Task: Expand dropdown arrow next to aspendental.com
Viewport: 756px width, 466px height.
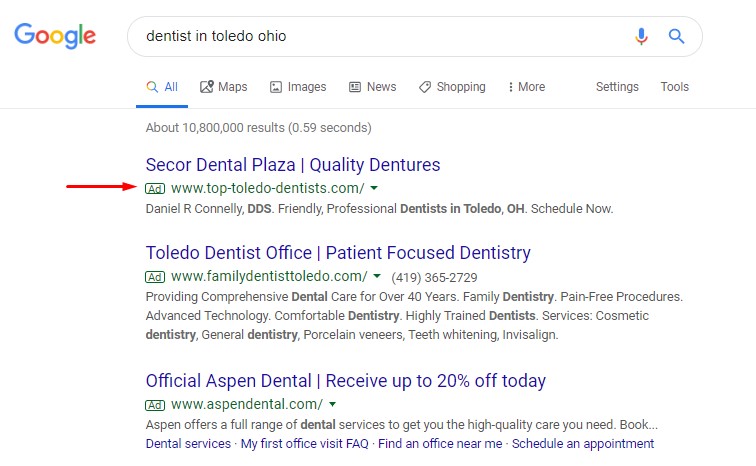Action: (x=332, y=404)
